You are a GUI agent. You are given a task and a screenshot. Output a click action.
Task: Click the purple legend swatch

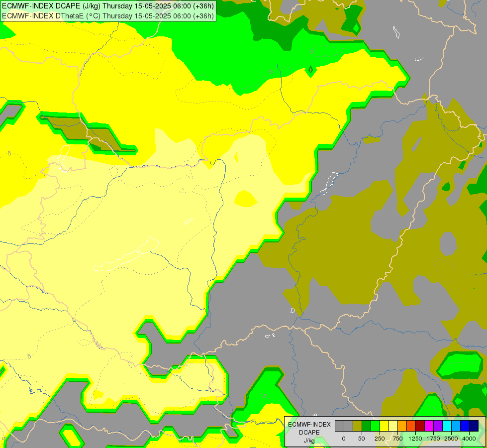click(x=438, y=426)
